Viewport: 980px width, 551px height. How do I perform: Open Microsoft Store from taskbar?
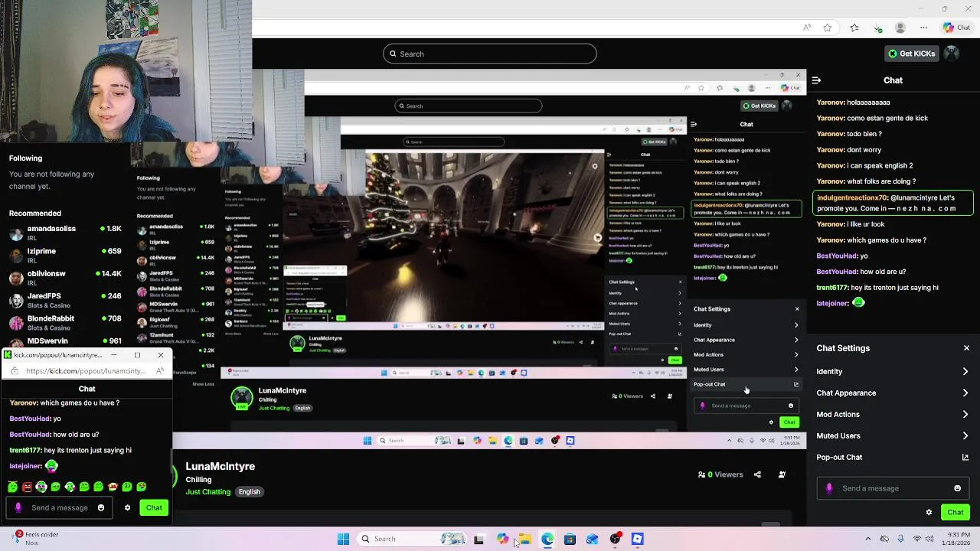[570, 539]
